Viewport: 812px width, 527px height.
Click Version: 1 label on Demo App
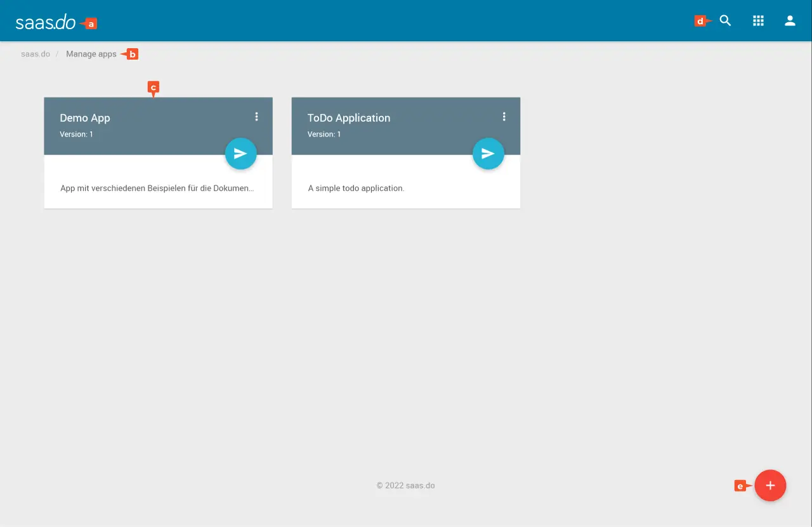[x=76, y=134]
